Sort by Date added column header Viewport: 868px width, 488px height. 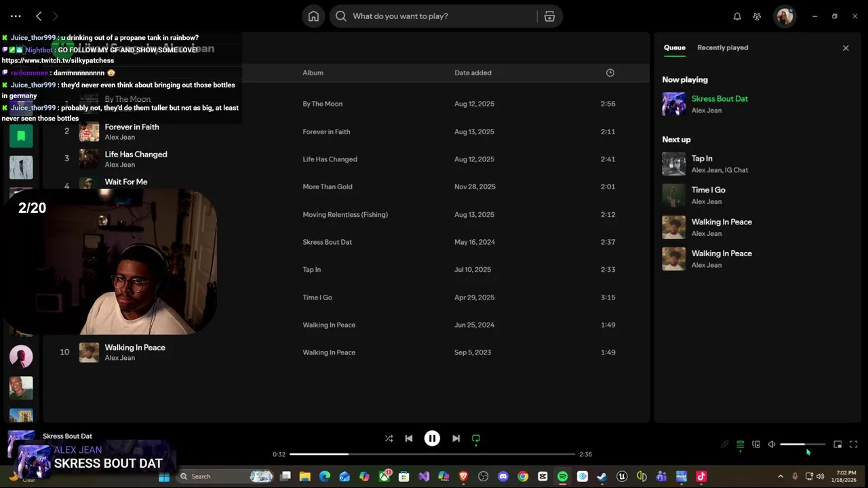pyautogui.click(x=473, y=73)
